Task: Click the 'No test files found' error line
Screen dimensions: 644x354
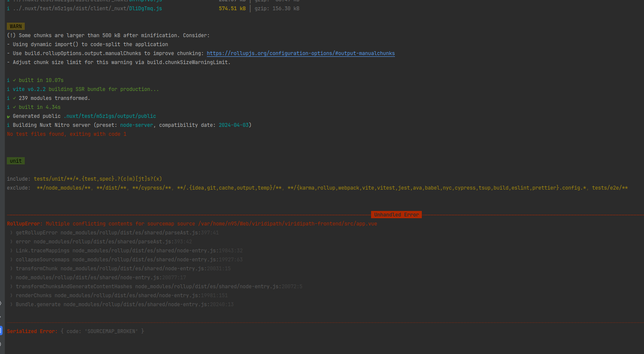Action: (x=67, y=134)
